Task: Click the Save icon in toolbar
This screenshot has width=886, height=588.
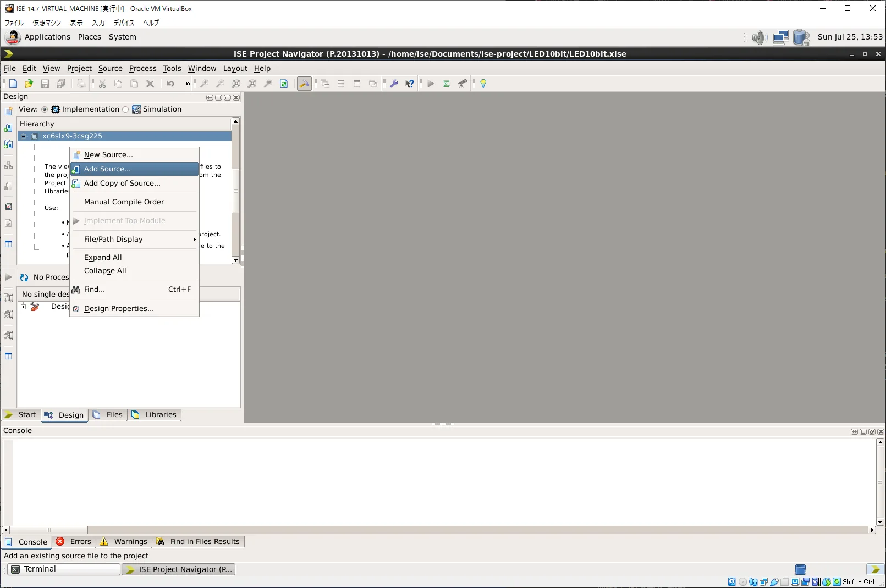Action: coord(45,84)
